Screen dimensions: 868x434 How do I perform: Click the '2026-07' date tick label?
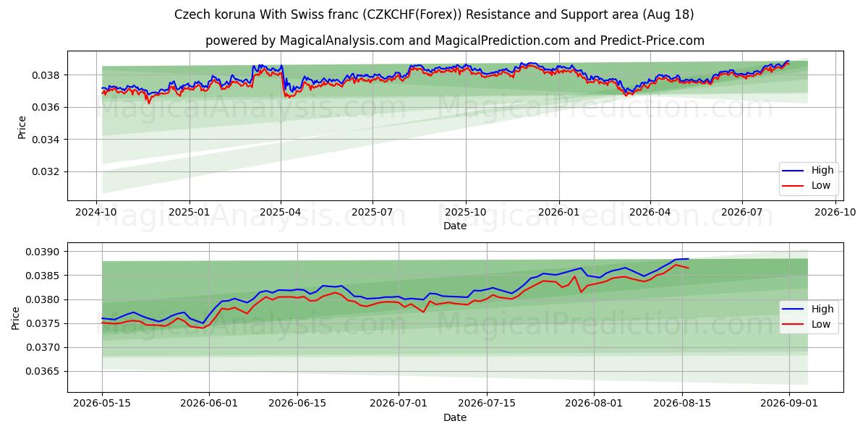(741, 213)
